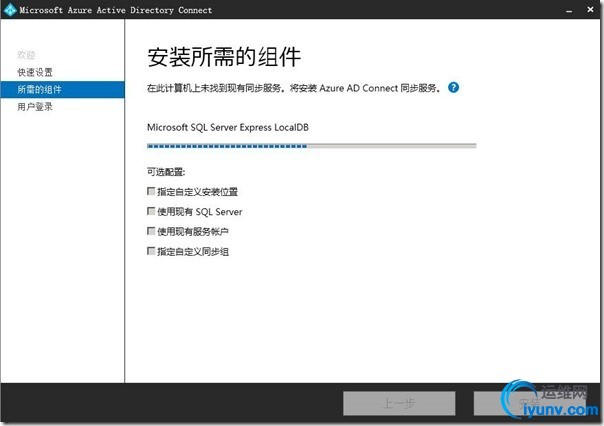Open the 用户登录 sidebar step
The image size is (604, 426).
[35, 107]
